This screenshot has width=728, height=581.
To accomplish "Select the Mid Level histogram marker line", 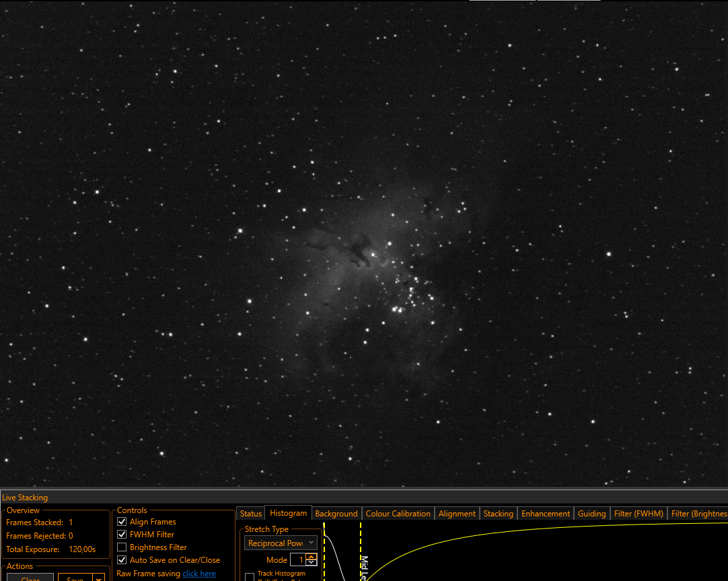I will (x=361, y=552).
